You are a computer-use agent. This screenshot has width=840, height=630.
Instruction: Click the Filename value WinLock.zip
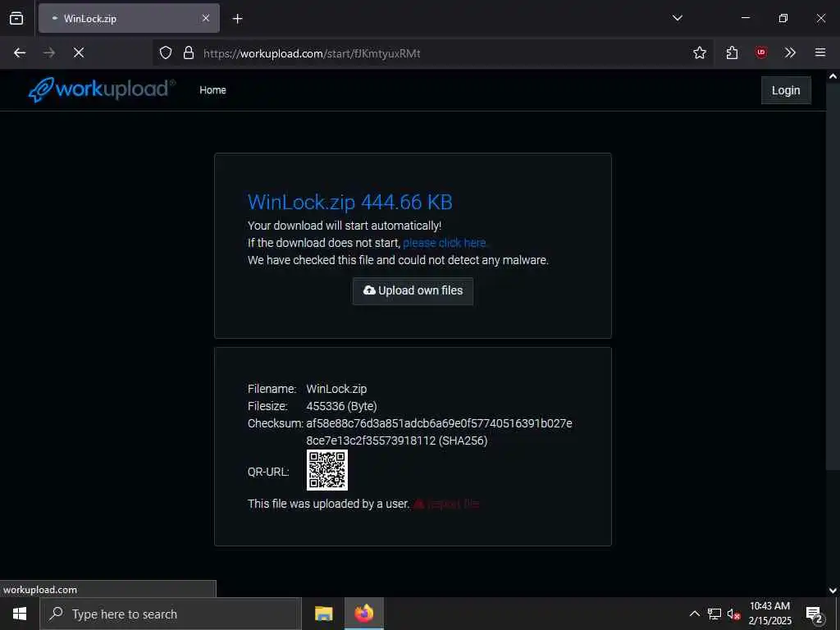(336, 389)
